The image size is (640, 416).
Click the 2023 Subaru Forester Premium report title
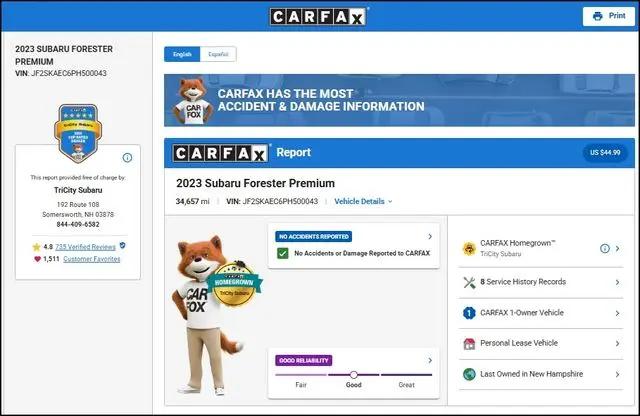click(x=256, y=183)
